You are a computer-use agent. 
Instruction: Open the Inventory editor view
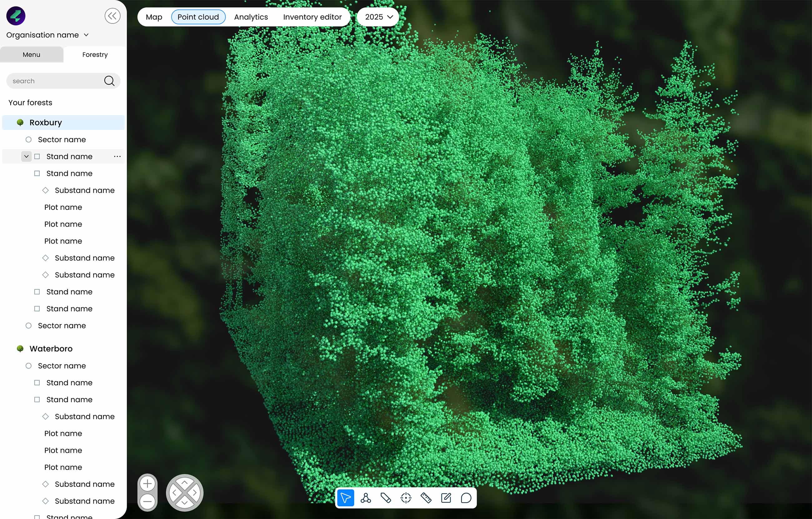pos(312,17)
